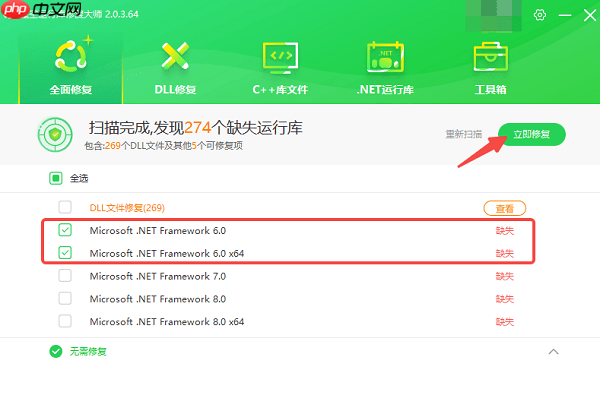Click the 重新扫描 link
Screen dimensions: 600x411
click(x=464, y=134)
